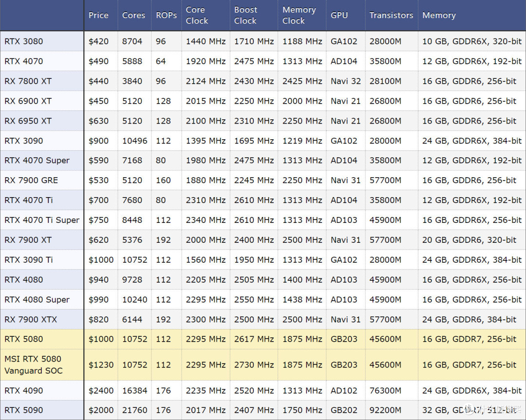Click the 10 GB, GDDR6X, 320-bit cell
This screenshot has width=526, height=420.
click(471, 41)
